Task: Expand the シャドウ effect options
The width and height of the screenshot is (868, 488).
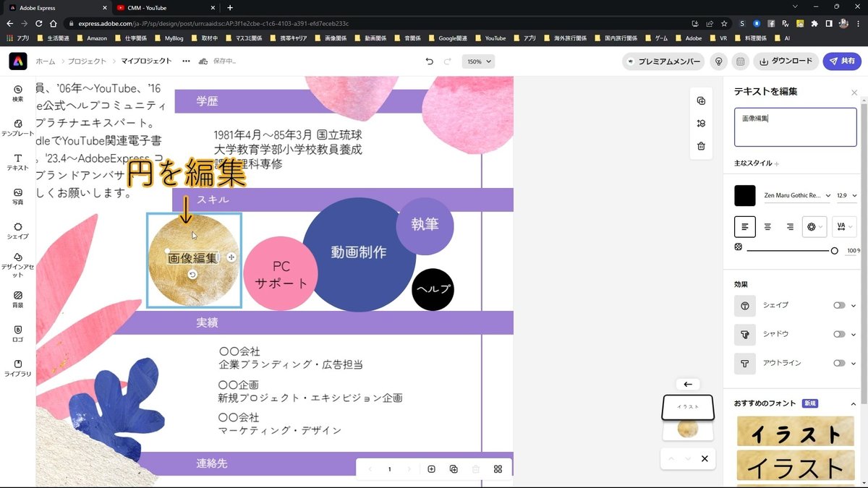Action: (854, 334)
